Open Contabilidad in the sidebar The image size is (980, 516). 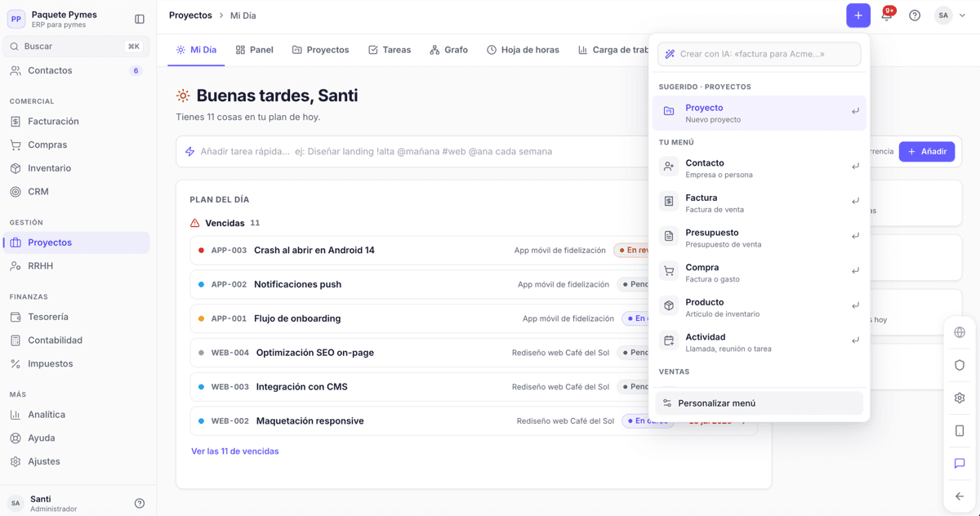pyautogui.click(x=78, y=340)
